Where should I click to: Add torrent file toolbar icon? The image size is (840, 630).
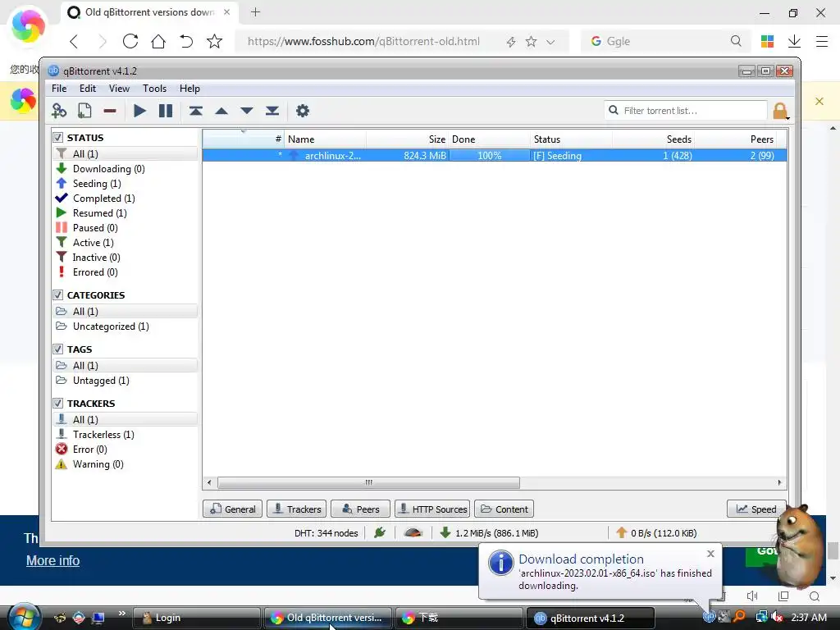(84, 111)
